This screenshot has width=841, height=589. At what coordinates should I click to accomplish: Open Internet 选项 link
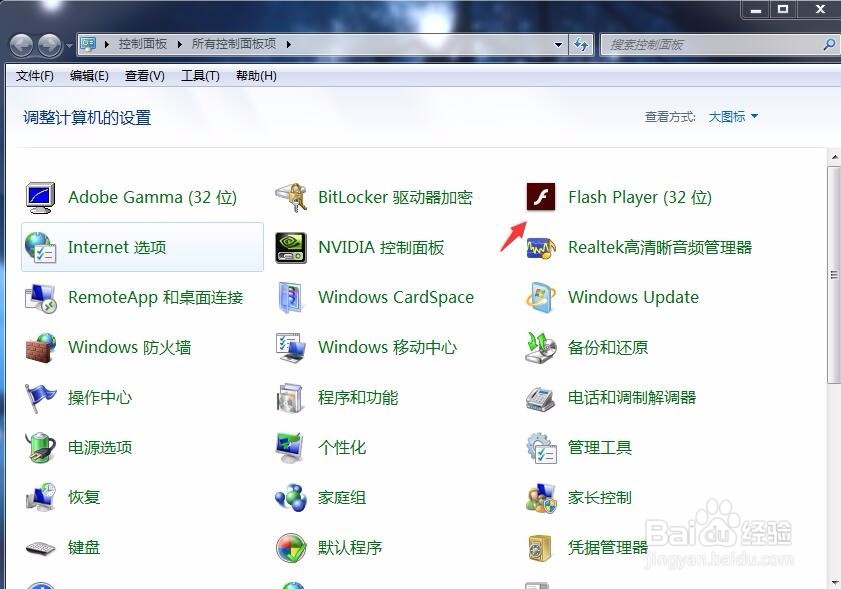[117, 247]
